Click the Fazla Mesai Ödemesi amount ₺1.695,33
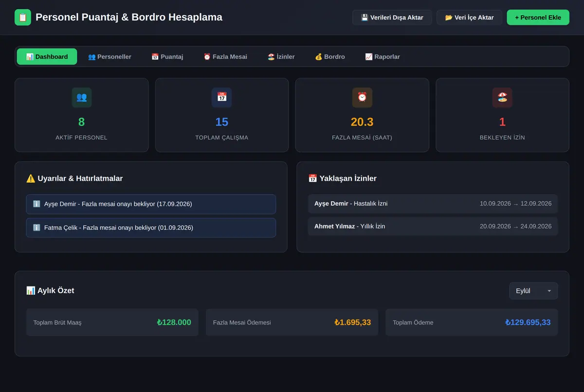 353,322
